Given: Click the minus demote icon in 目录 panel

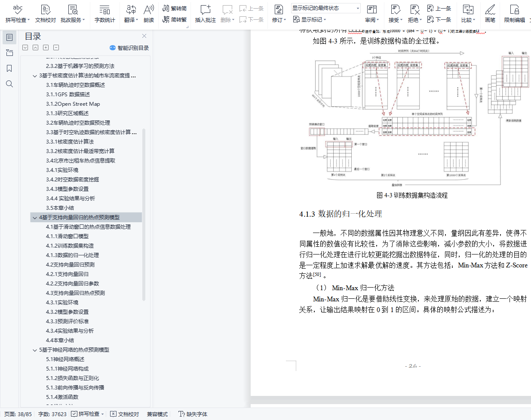Looking at the screenshot, I should coord(56,48).
